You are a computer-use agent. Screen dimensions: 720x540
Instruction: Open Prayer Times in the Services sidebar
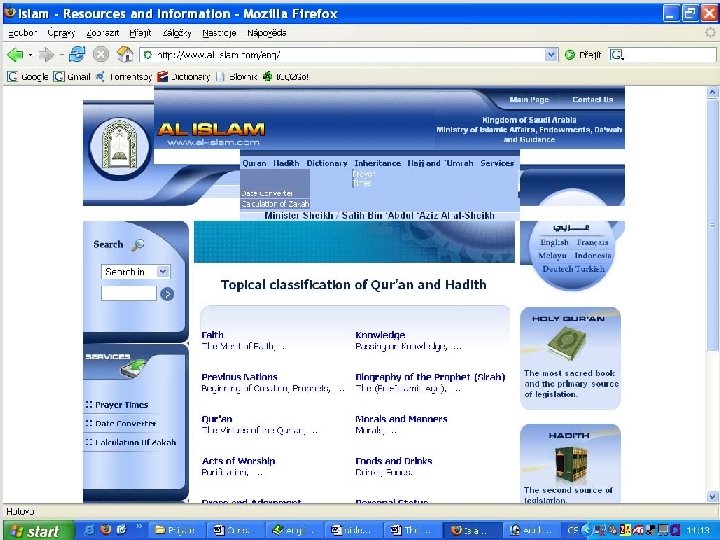click(121, 405)
